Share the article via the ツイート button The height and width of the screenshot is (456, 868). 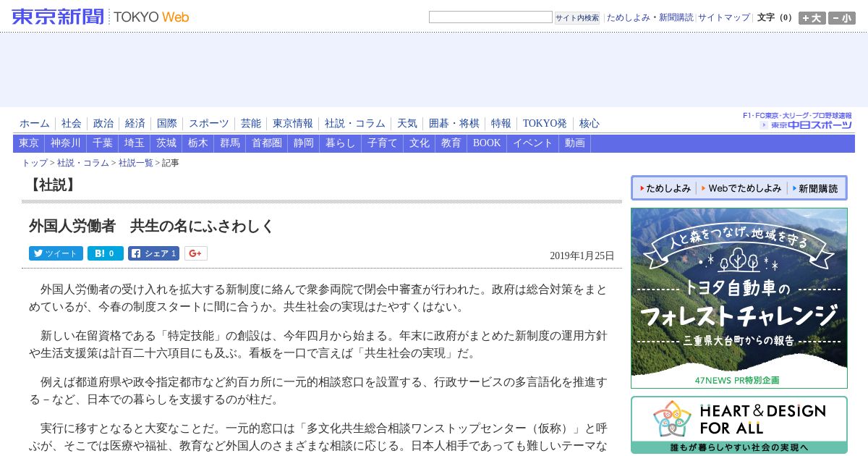[56, 253]
